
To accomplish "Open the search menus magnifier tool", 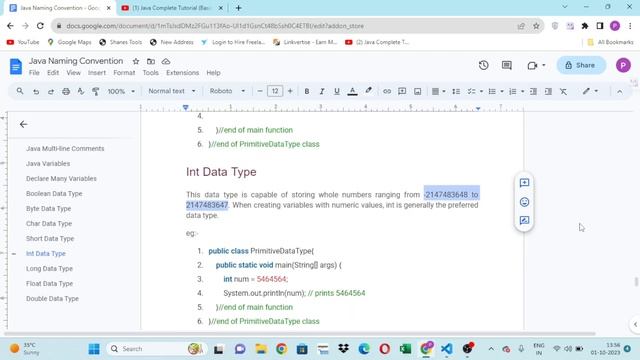I will [x=20, y=91].
